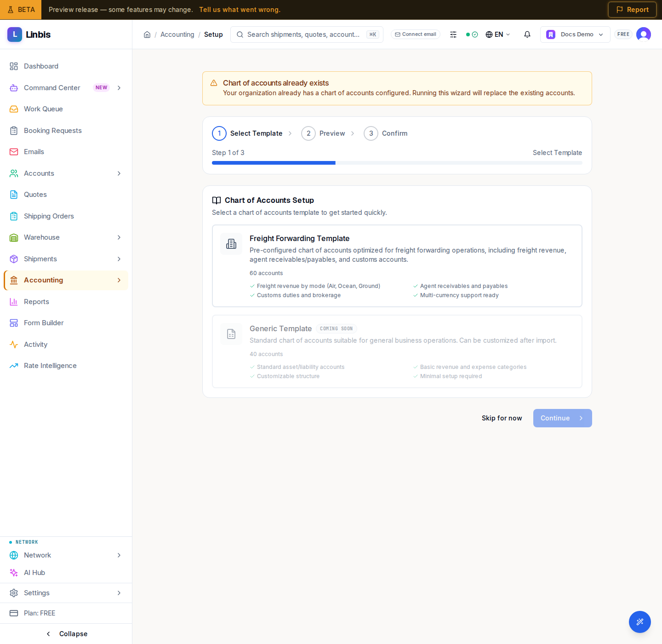The width and height of the screenshot is (662, 644).
Task: Open the magic wand assistant button
Action: click(640, 622)
